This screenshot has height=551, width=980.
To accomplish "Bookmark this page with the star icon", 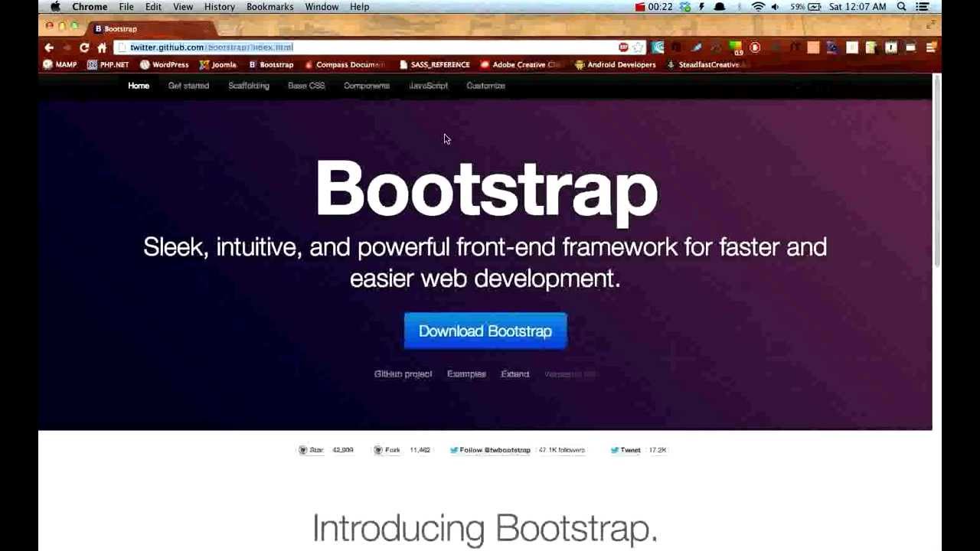I will (x=639, y=47).
